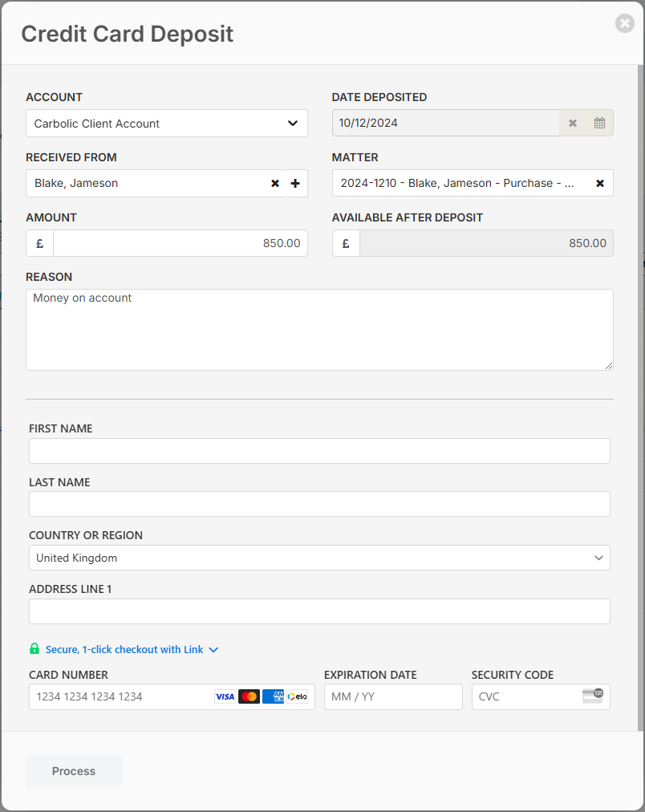Image resolution: width=645 pixels, height=812 pixels.
Task: Click the Address Line 1 field
Action: [x=319, y=611]
